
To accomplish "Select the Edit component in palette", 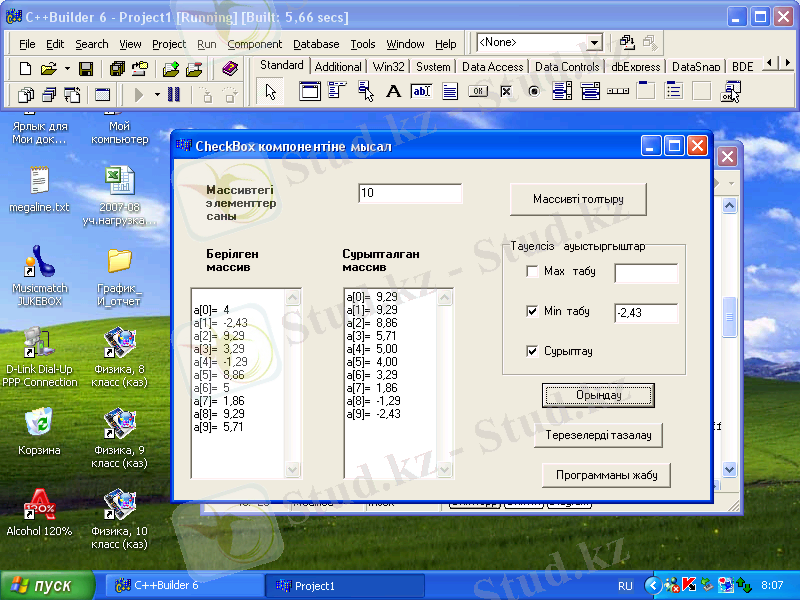I will 422,92.
